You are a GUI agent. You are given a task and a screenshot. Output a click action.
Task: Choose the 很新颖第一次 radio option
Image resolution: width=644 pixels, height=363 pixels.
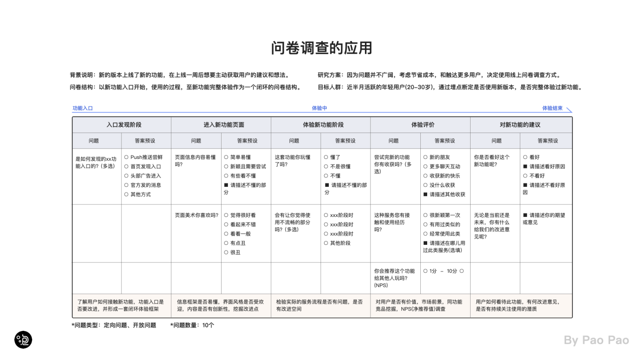[x=425, y=215]
